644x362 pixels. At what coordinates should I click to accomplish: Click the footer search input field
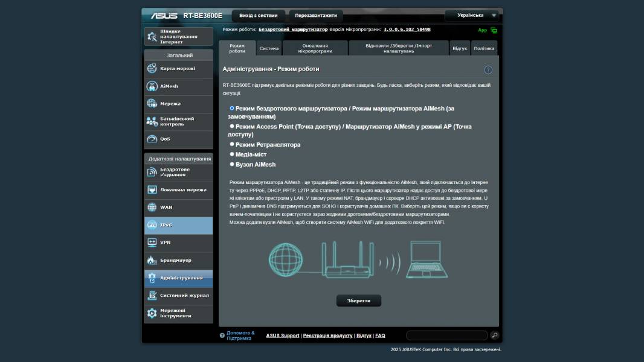pos(447,335)
